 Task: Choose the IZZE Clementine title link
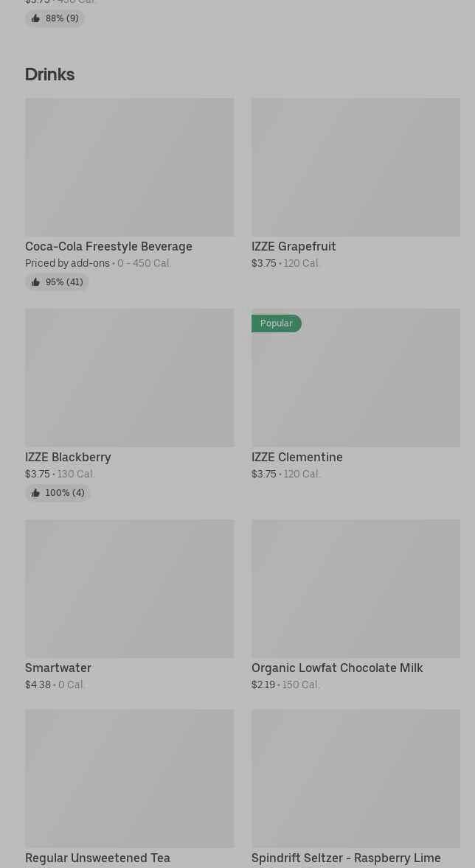coord(297,458)
